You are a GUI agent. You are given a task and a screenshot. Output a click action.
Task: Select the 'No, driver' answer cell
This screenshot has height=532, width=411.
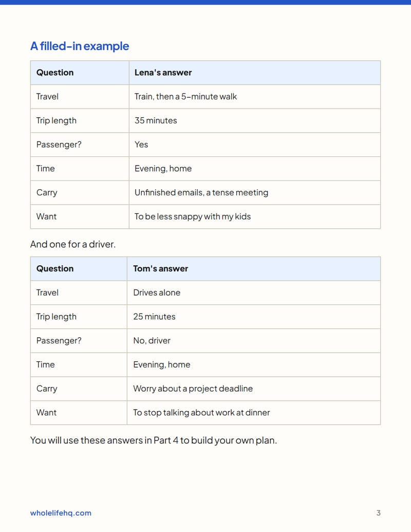click(254, 341)
